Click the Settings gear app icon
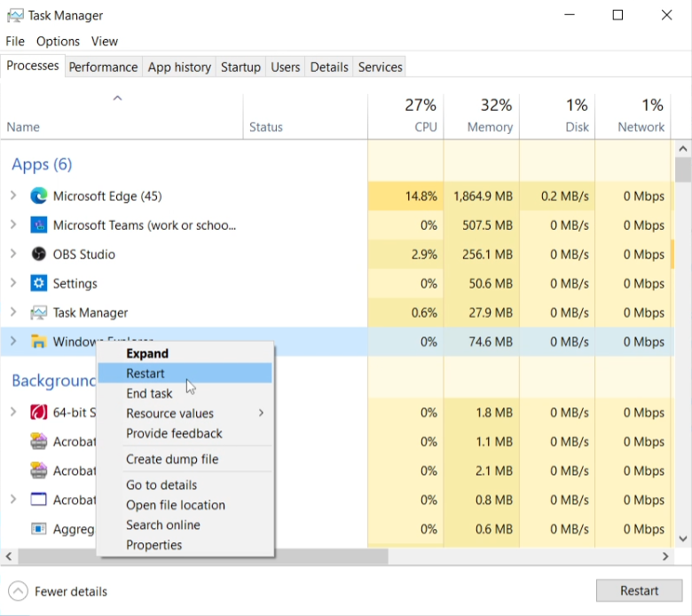Viewport: 692px width, 616px height. 38,283
